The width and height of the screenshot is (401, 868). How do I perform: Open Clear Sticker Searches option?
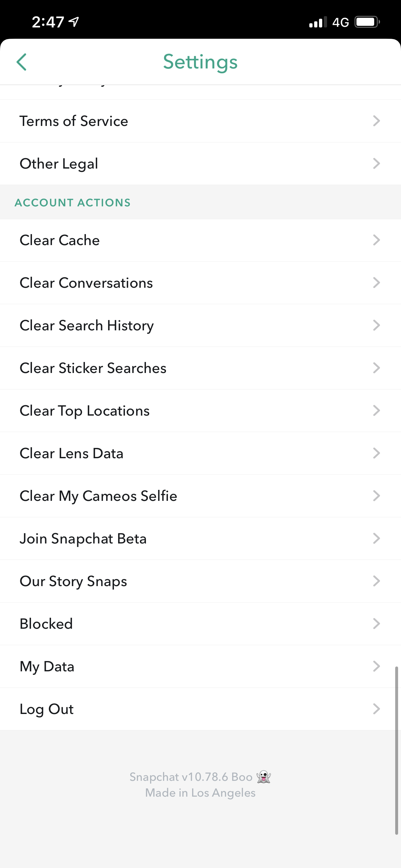click(x=93, y=368)
